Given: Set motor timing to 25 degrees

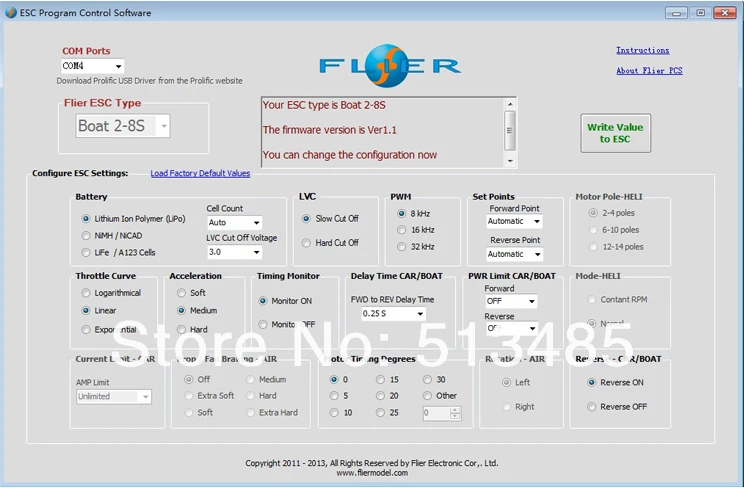Looking at the screenshot, I should click(x=387, y=413).
